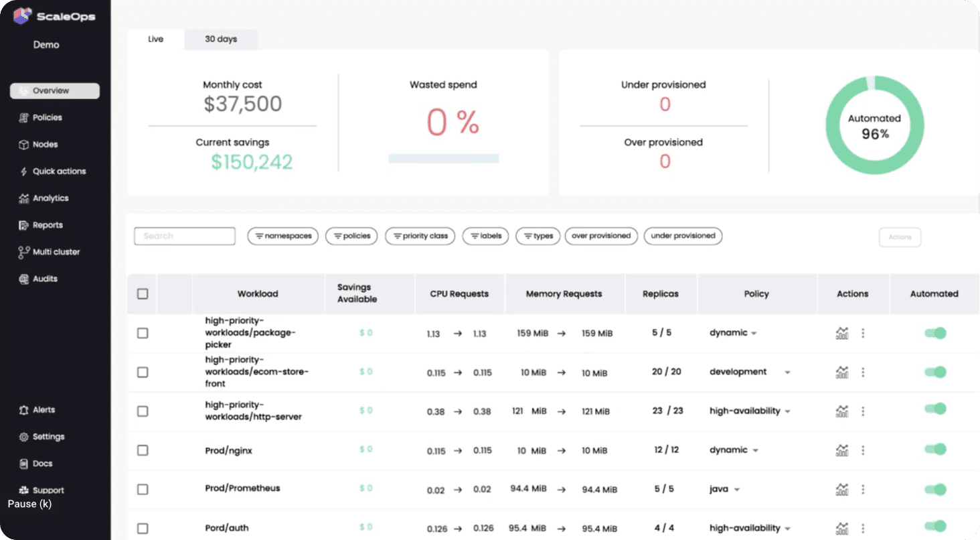Image resolution: width=980 pixels, height=540 pixels.
Task: Click the workload Search input field
Action: (185, 236)
